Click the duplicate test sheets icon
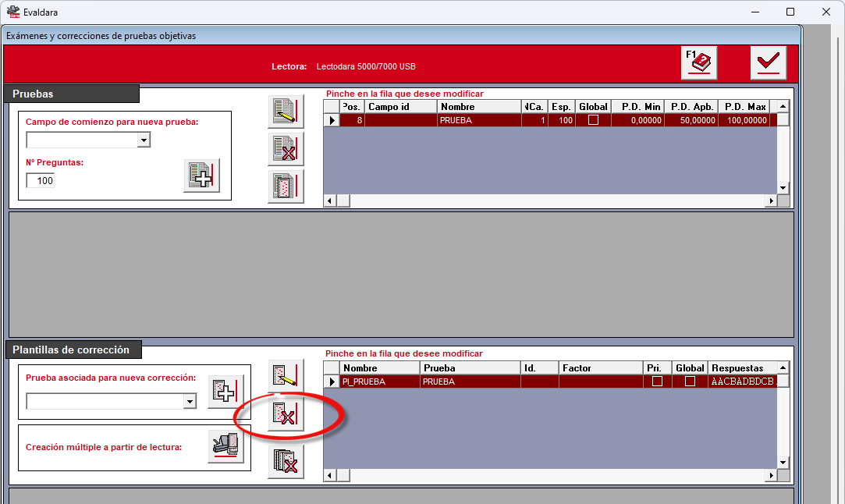Screen dimensions: 845x504 click(286, 186)
